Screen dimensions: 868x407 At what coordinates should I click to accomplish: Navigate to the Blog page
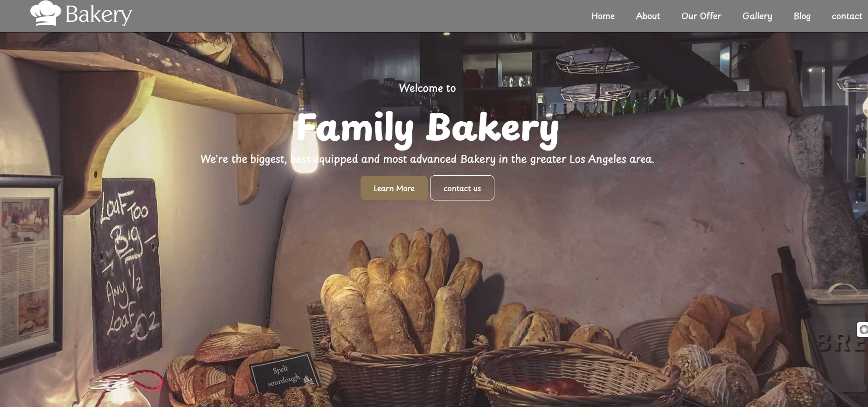(802, 16)
